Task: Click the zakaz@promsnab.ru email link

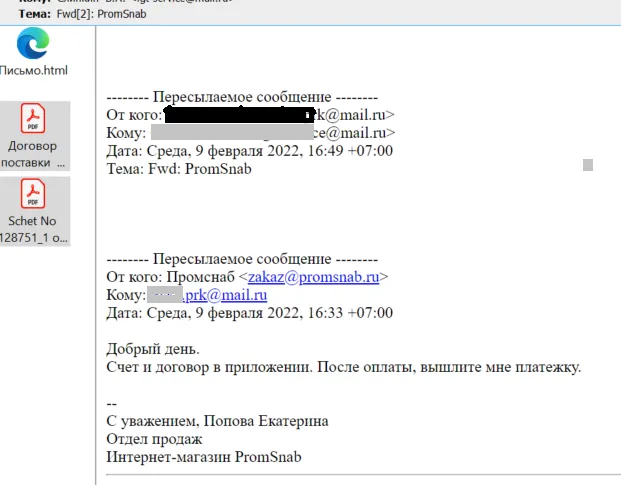Action: coord(313,277)
